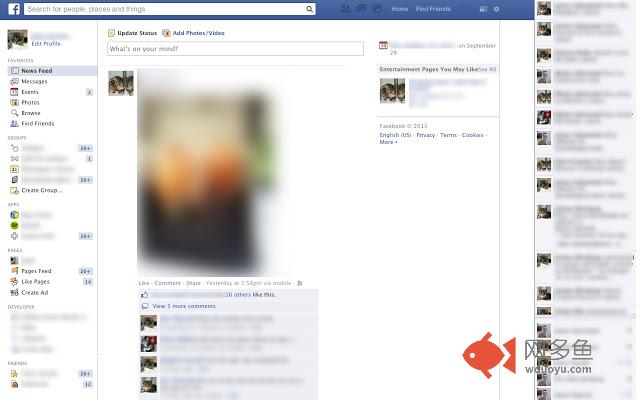Viewport: 640px width, 400px height.
Task: Open the messages inbox icon in top bar
Action: (360, 9)
